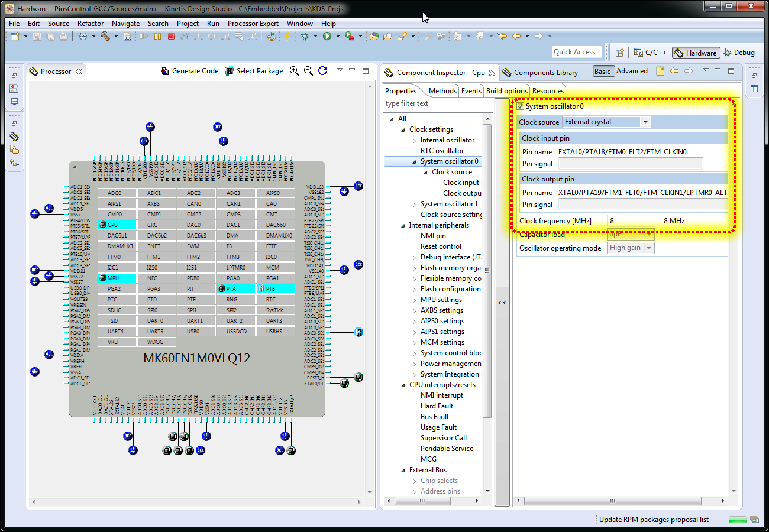The height and width of the screenshot is (532, 769).
Task: Zoom in on the processor view
Action: (294, 71)
